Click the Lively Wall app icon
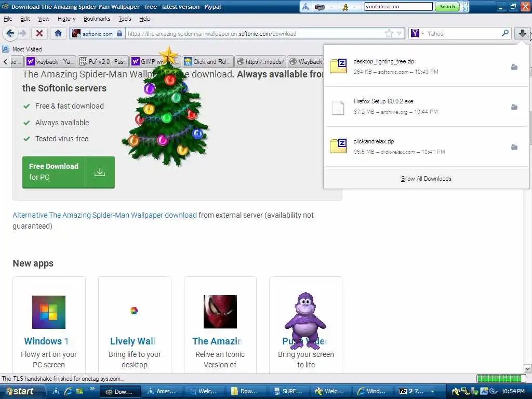This screenshot has height=399, width=532. coord(134,311)
